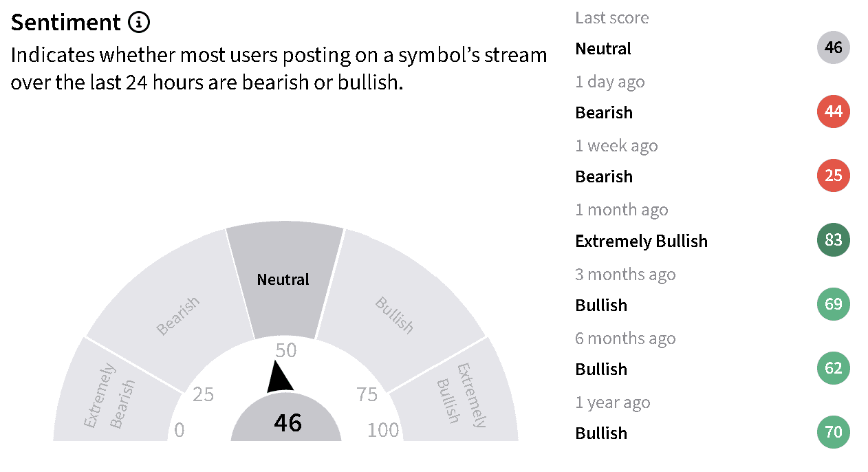The width and height of the screenshot is (868, 472).
Task: Click the gray 46 last score badge
Action: pos(834,48)
